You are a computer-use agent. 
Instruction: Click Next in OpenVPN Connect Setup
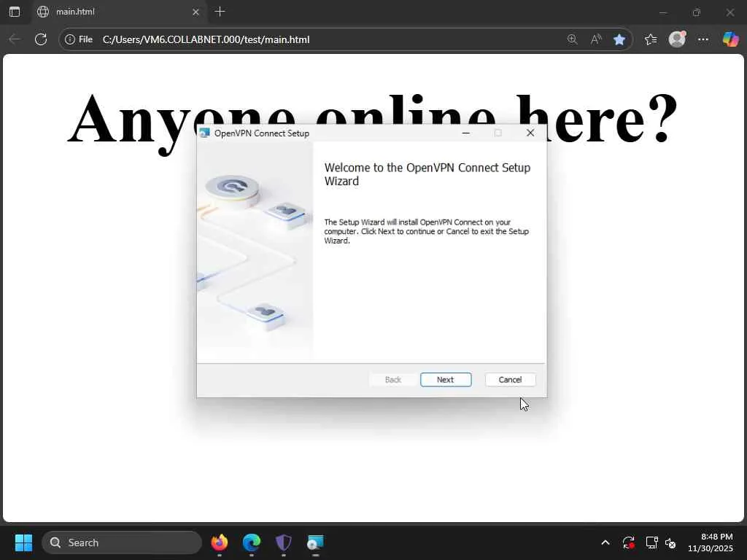point(446,379)
